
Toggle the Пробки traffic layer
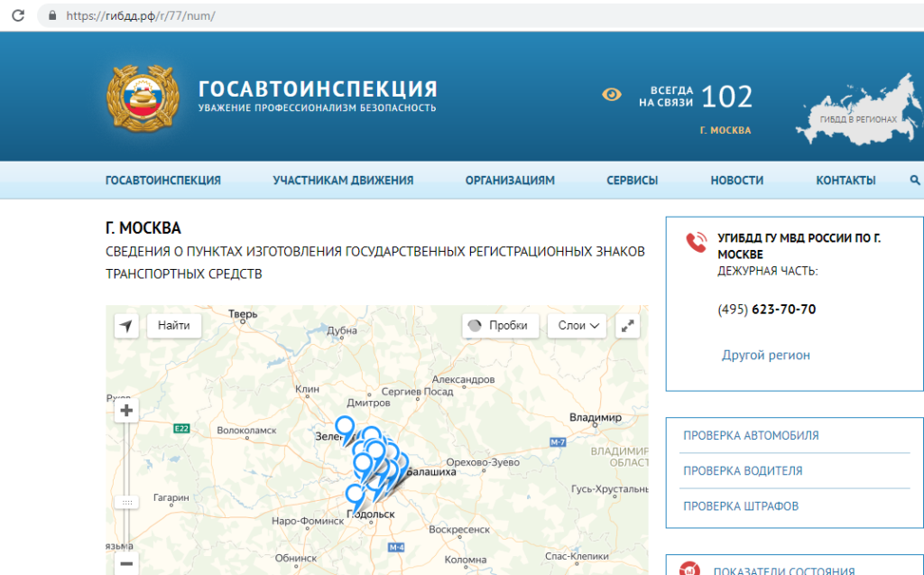(500, 326)
